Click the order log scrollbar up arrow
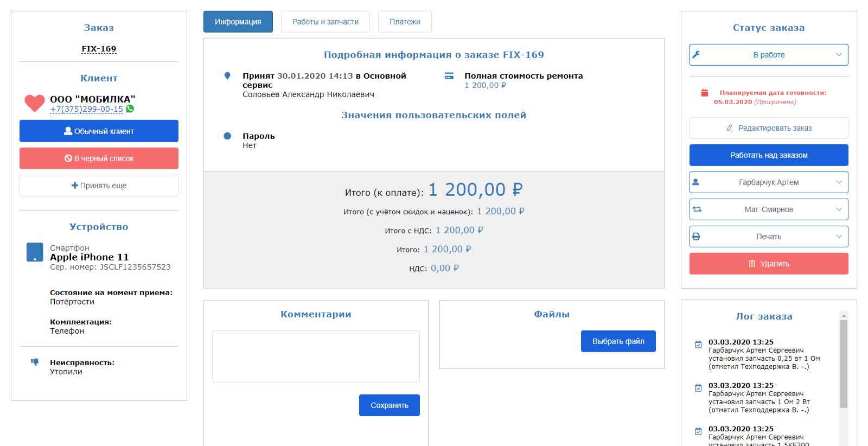Image resolution: width=868 pixels, height=446 pixels. [844, 315]
